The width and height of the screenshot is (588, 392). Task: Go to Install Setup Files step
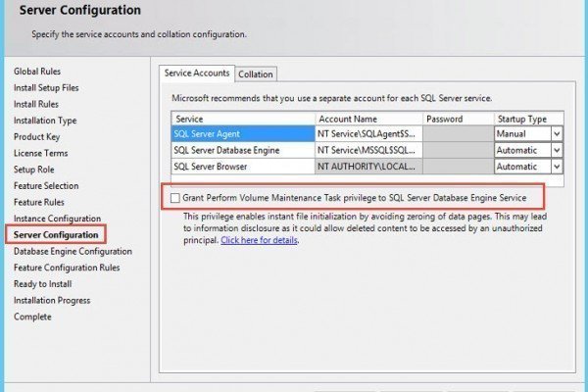click(46, 88)
